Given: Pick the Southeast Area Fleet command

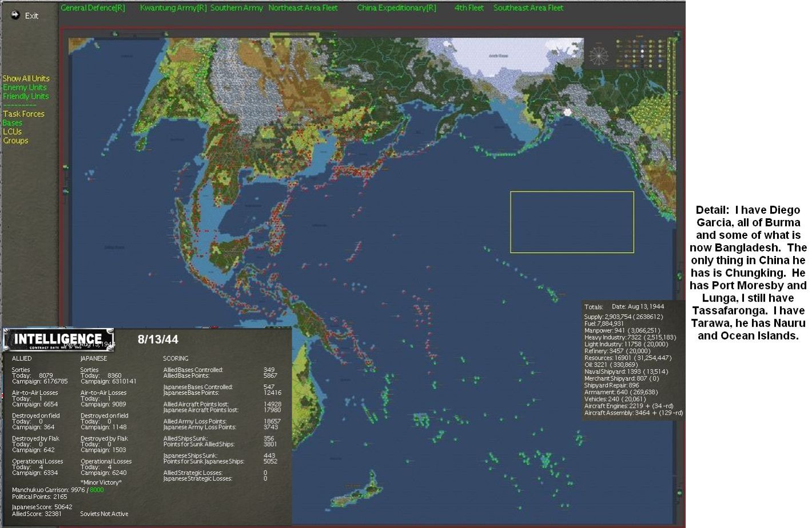Looking at the screenshot, I should pos(528,8).
